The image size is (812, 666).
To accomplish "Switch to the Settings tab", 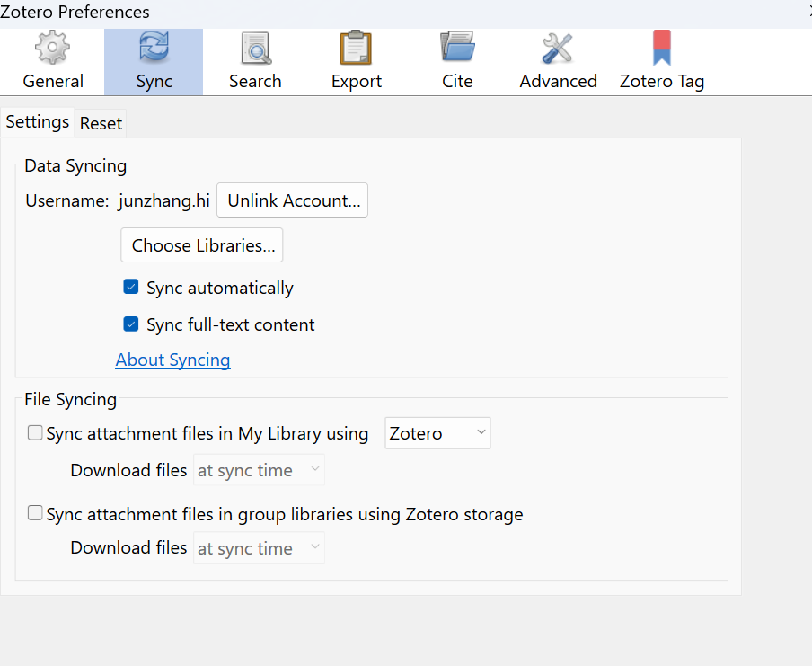I will coord(38,122).
